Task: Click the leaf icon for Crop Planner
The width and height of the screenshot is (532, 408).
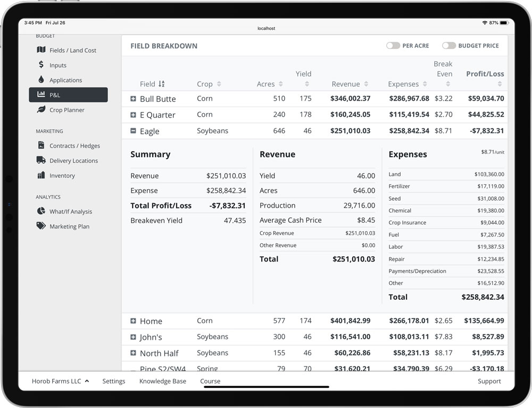Action: point(41,110)
